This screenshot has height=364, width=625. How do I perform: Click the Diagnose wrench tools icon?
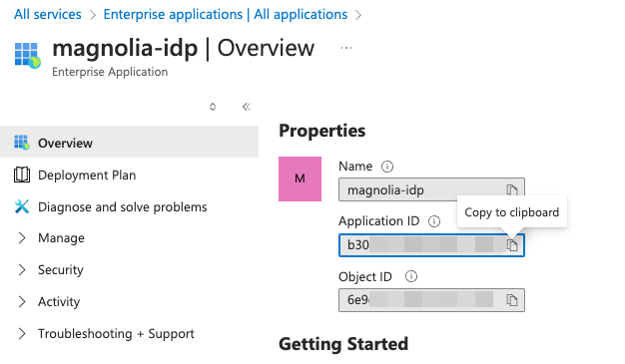point(22,206)
